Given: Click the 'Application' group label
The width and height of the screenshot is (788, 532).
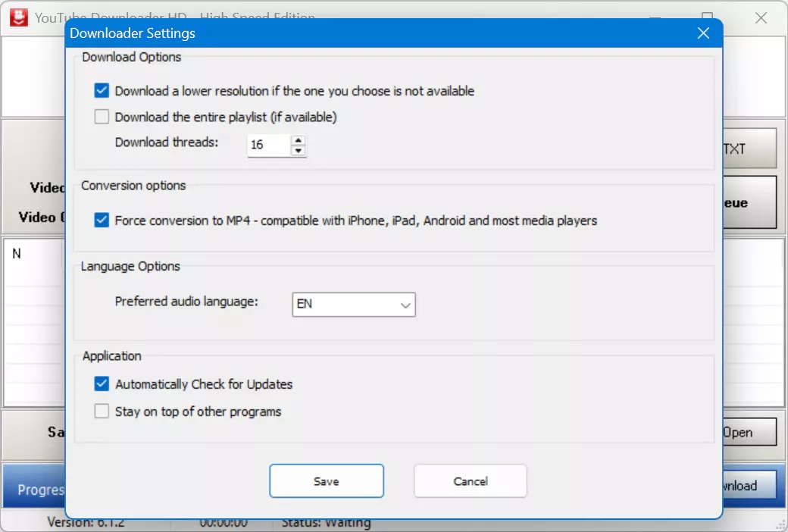Looking at the screenshot, I should pyautogui.click(x=112, y=356).
